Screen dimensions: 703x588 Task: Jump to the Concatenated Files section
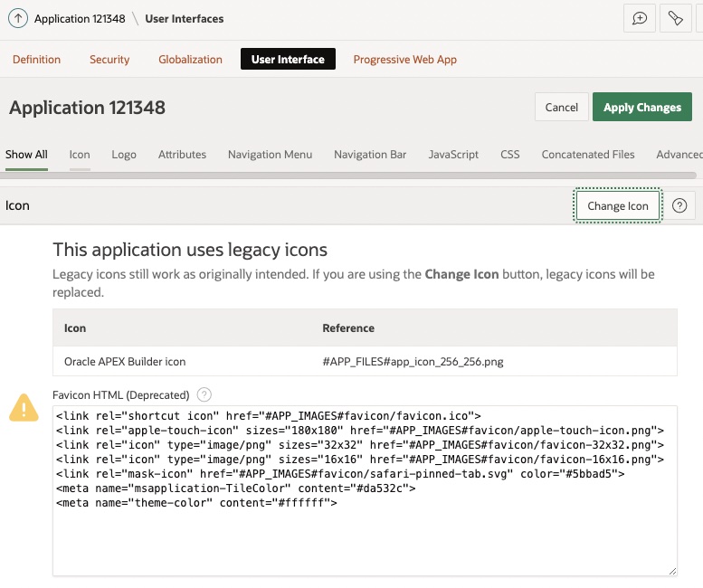coord(588,155)
